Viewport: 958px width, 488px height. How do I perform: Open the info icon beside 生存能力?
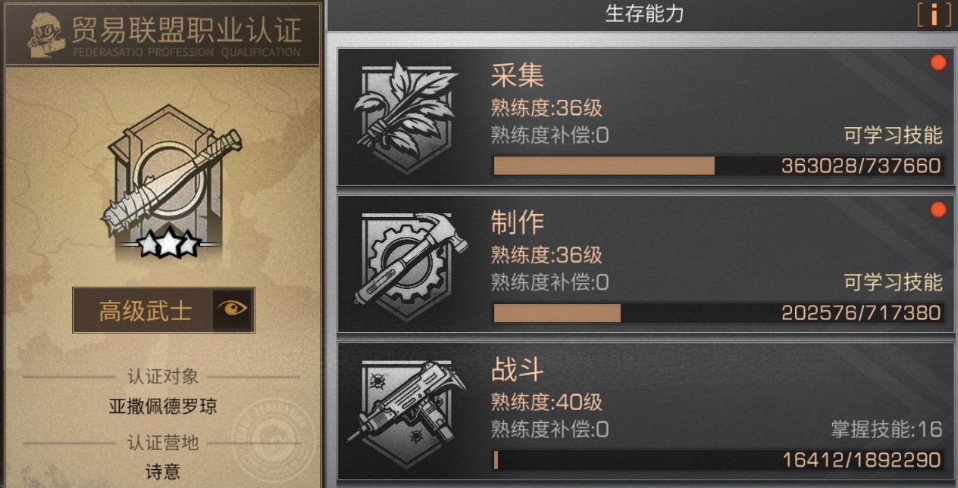coord(934,15)
